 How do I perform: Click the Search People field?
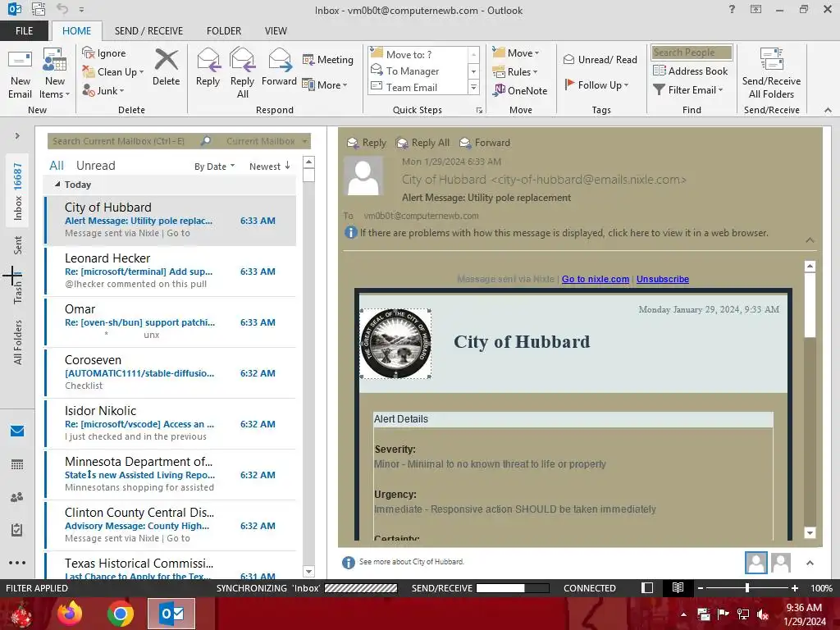tap(692, 52)
